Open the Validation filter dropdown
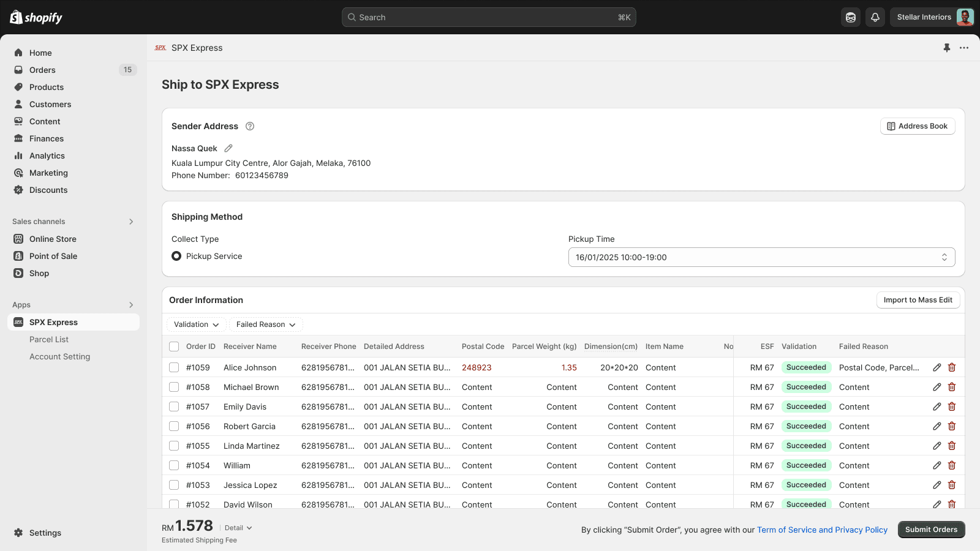Image resolution: width=980 pixels, height=551 pixels. [x=196, y=324]
